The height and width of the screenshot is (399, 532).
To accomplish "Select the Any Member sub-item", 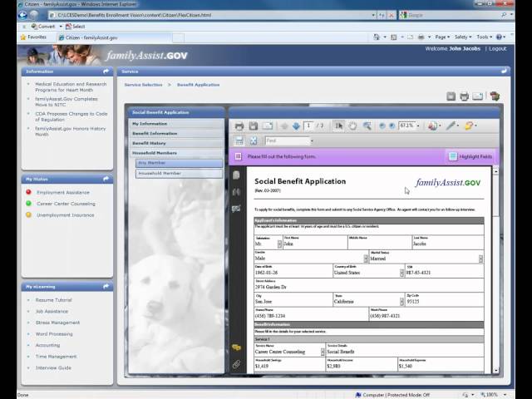I will [x=180, y=163].
